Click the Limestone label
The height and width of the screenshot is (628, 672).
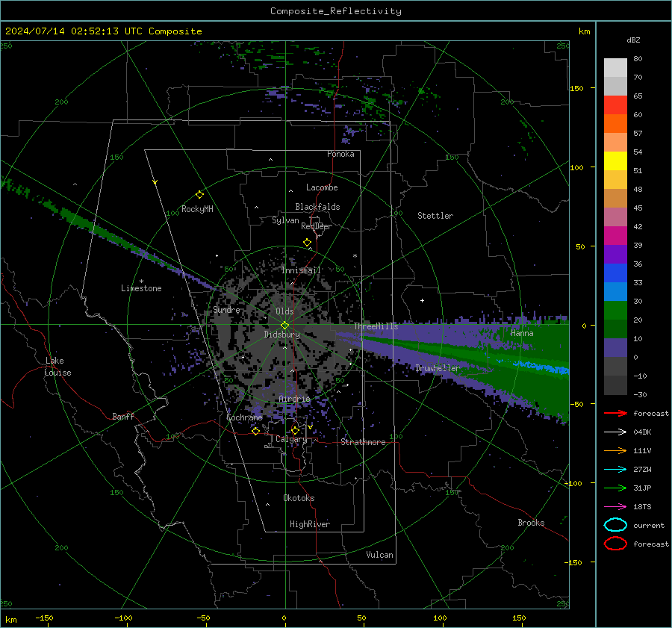pyautogui.click(x=141, y=288)
